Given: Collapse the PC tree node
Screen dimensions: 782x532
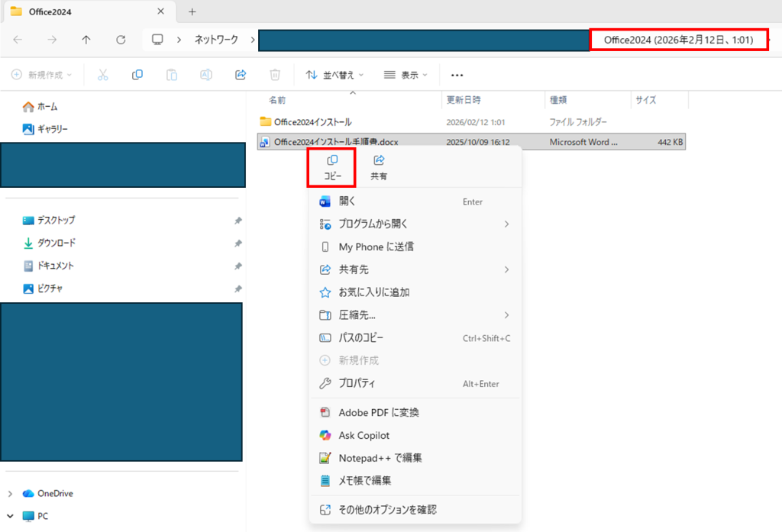Looking at the screenshot, I should 11,516.
